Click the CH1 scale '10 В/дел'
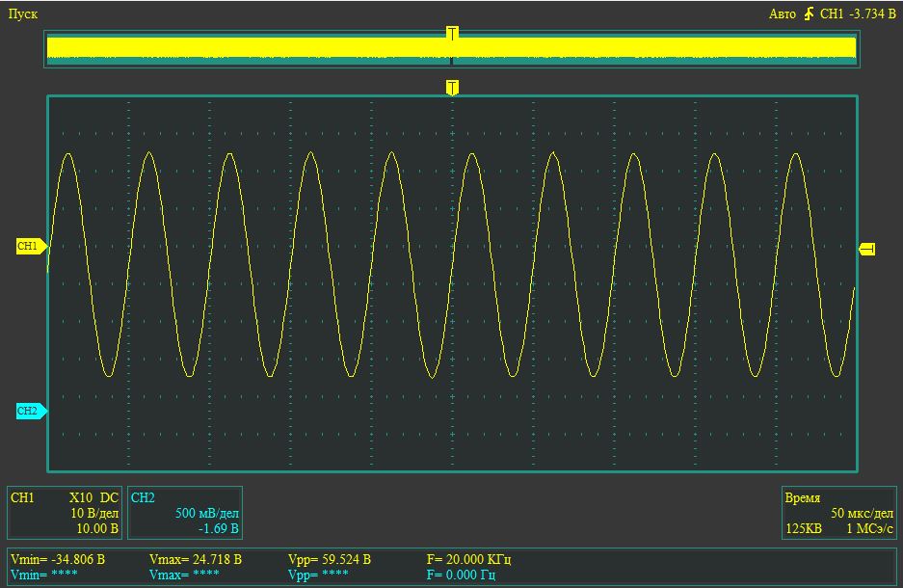This screenshot has width=903, height=588. click(94, 513)
